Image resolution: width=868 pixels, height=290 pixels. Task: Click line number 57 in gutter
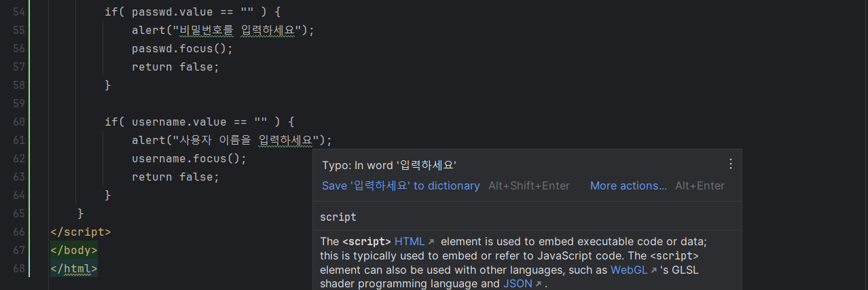[x=19, y=67]
